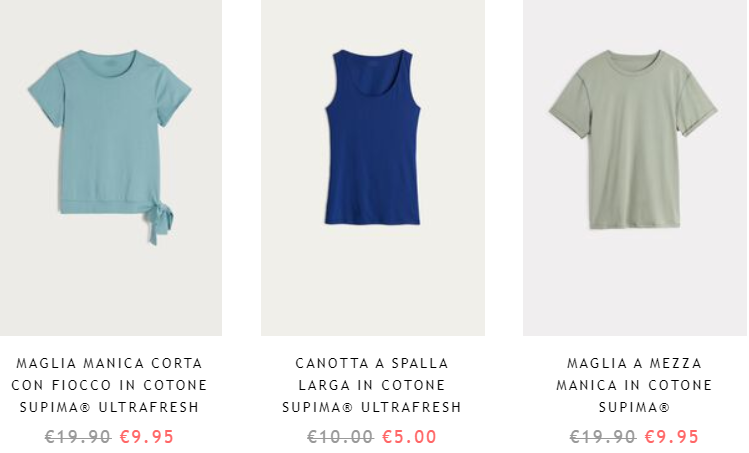Click crossed-out €19.90 under green tee

603,437
